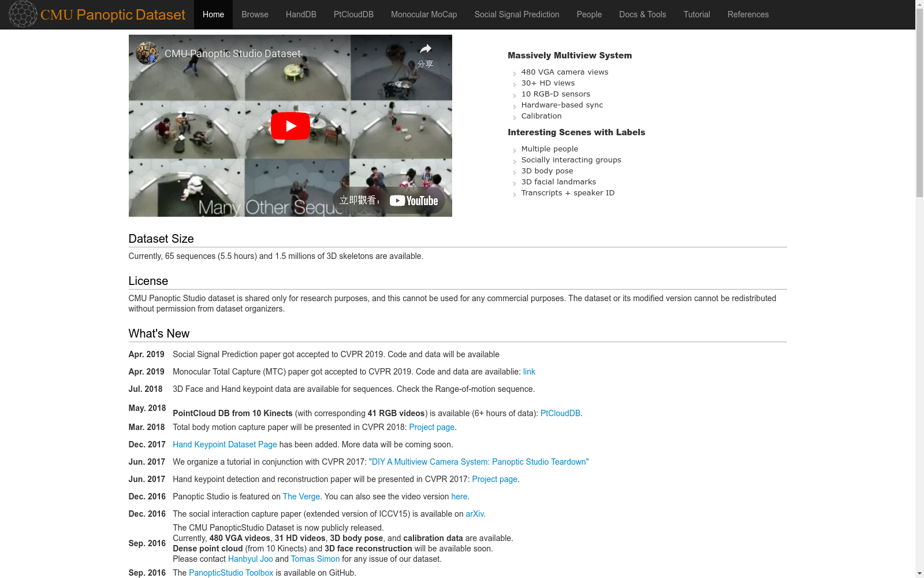924x578 pixels.
Task: Click the video share arrow icon
Action: (426, 49)
